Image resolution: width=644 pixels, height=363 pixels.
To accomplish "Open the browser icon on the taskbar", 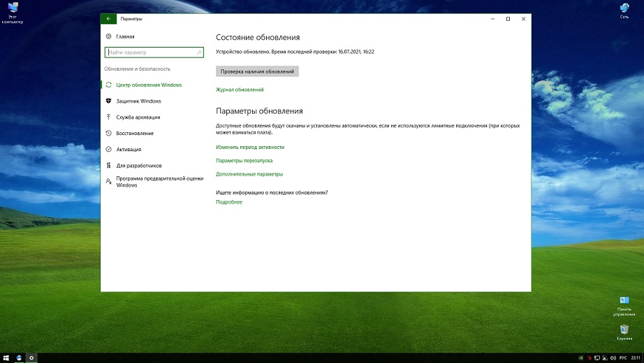I will (19, 358).
